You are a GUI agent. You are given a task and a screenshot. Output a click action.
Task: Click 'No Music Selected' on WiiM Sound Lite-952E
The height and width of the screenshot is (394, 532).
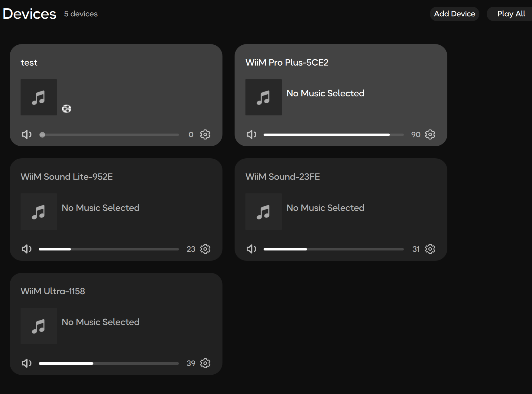click(101, 208)
